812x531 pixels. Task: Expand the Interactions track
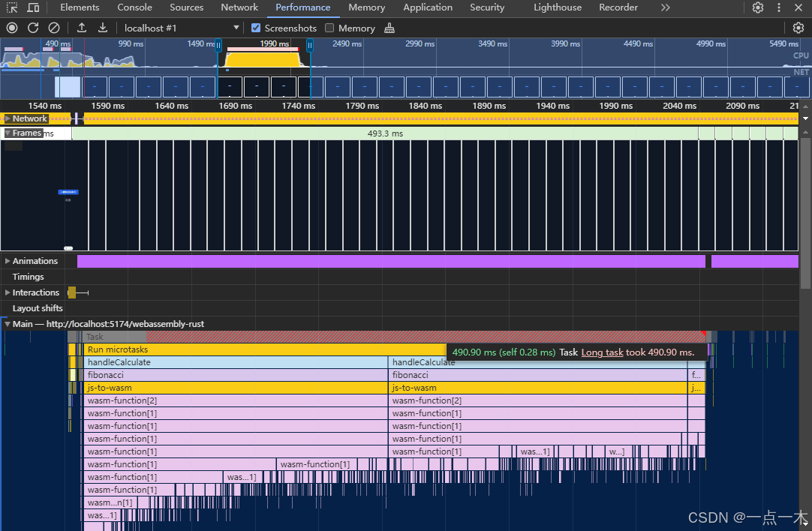click(x=8, y=292)
